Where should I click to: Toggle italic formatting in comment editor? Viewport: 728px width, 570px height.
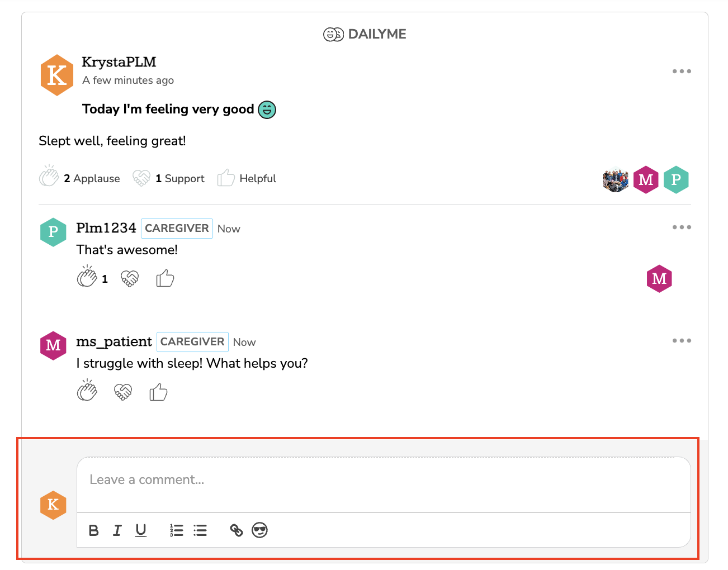click(x=117, y=530)
